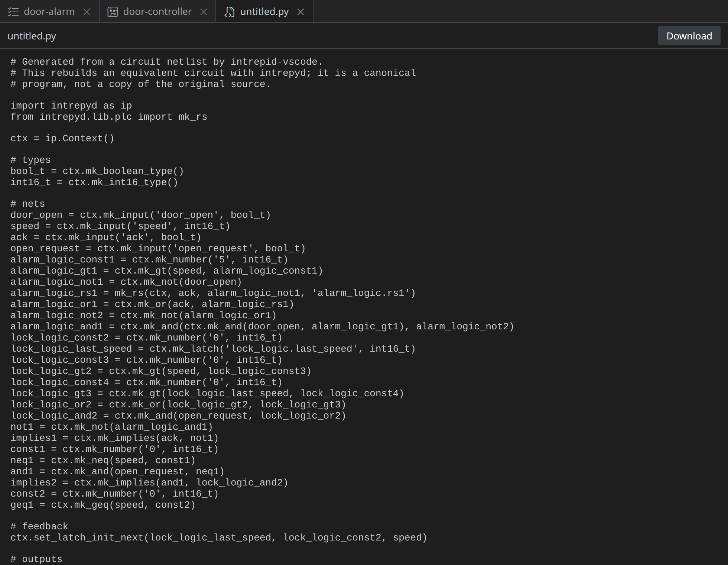Click the 'import intrepyd as ip' line
This screenshot has width=728, height=565.
coord(71,106)
